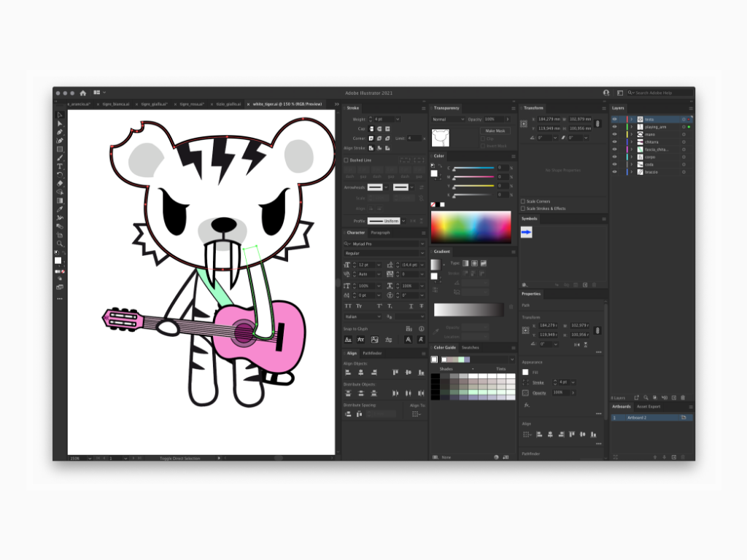Choose projecting cap in Stroke panel
Screen dimensions: 747x560
[x=388, y=128]
